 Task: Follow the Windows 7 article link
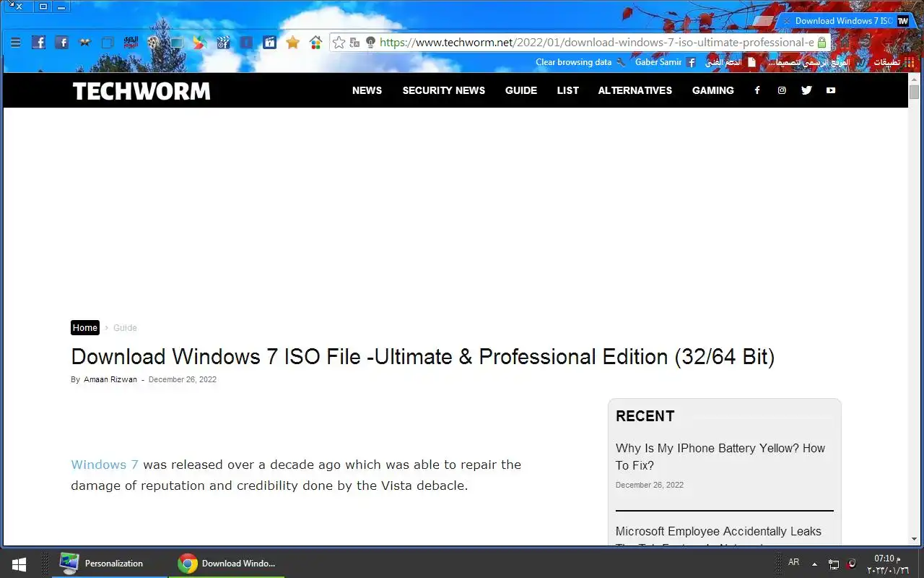(x=105, y=465)
